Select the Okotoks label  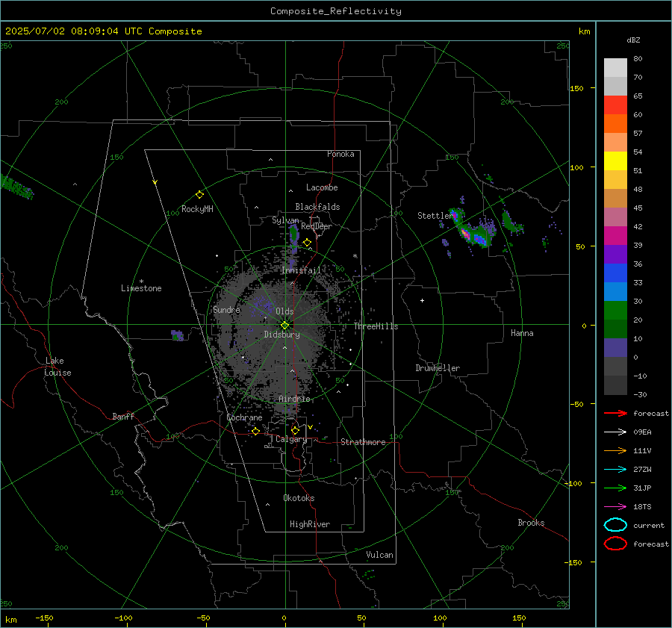point(299,498)
